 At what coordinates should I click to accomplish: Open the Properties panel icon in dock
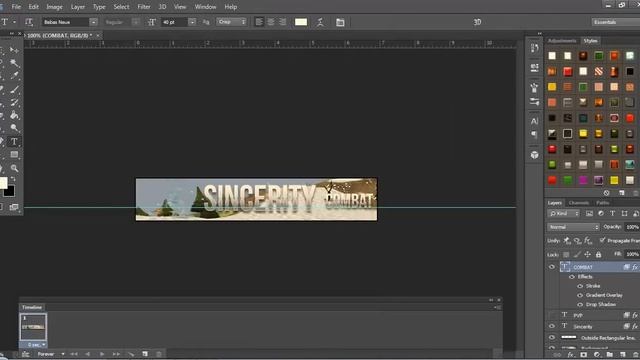click(x=534, y=67)
